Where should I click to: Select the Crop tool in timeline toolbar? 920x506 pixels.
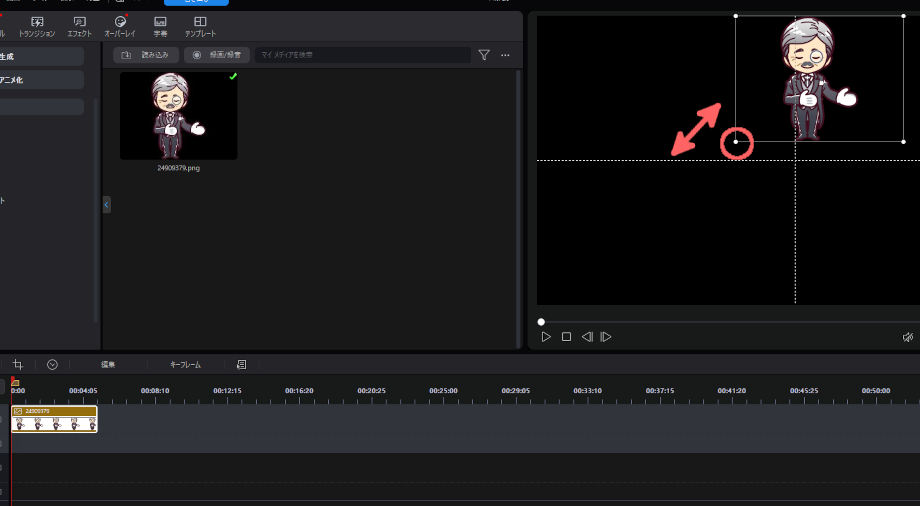click(x=18, y=365)
